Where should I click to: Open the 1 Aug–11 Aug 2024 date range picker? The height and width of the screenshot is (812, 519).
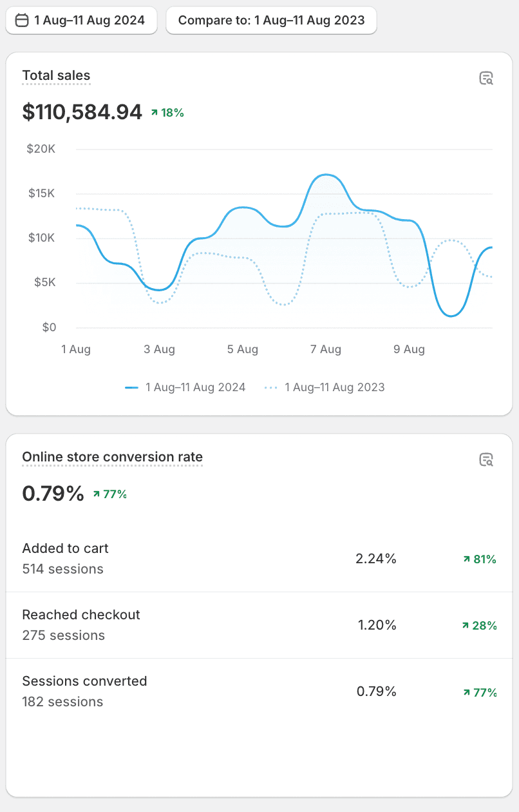click(x=81, y=21)
